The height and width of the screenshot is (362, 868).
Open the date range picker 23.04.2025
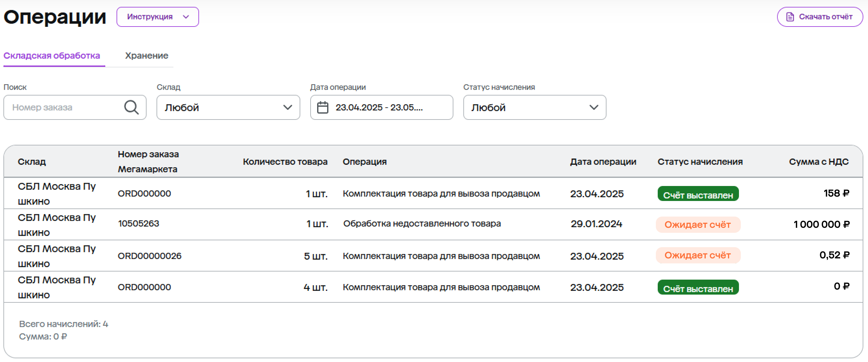tap(382, 107)
